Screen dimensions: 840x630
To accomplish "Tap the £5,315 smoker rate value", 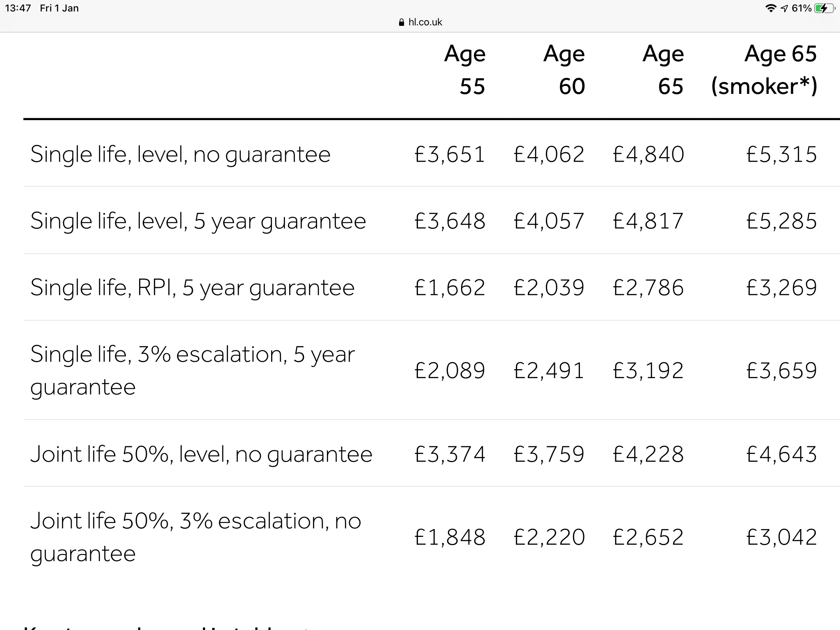I will 781,155.
